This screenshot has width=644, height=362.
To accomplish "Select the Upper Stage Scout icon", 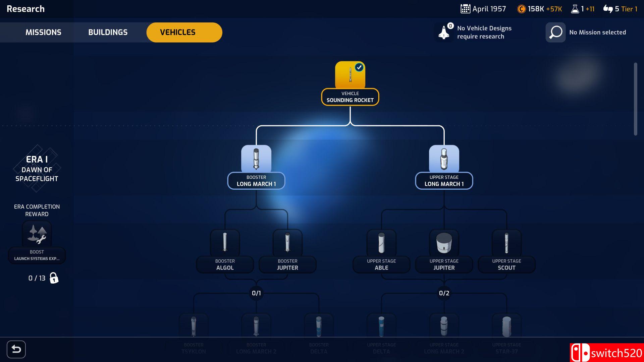I will coord(506,242).
